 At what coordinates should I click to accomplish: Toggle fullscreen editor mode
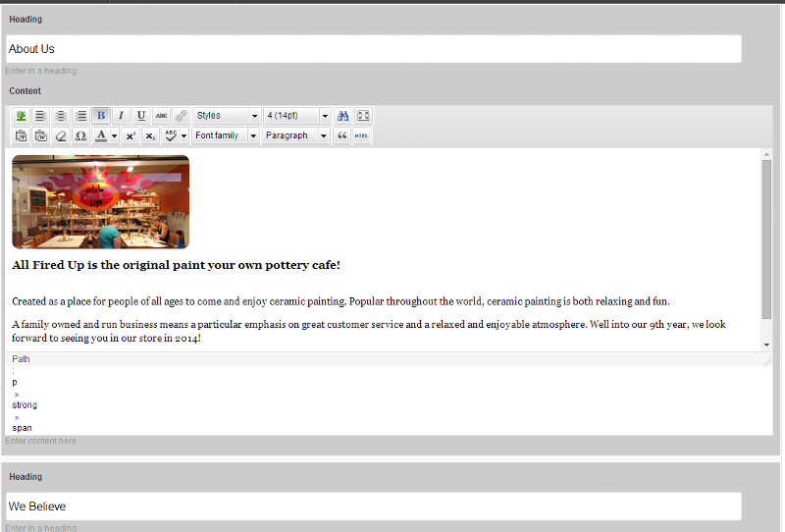click(x=363, y=116)
